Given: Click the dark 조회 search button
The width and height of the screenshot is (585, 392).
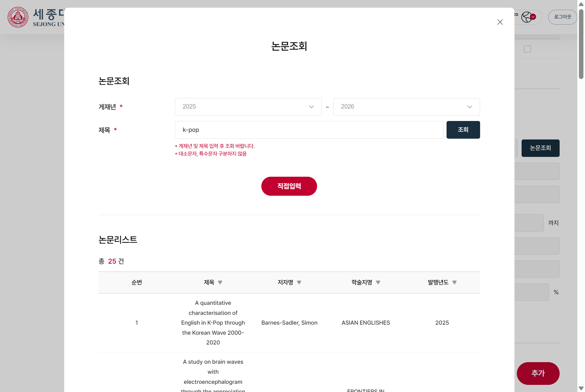Looking at the screenshot, I should (463, 130).
